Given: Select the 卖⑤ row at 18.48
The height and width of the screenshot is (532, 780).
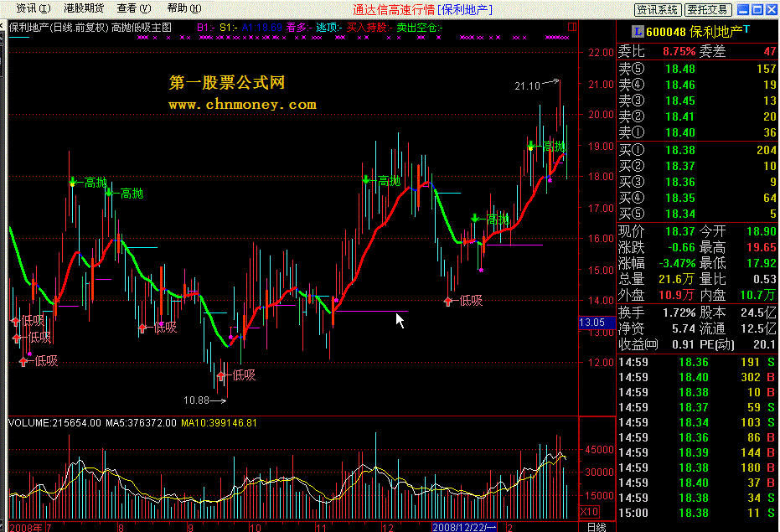Looking at the screenshot, I should (x=697, y=69).
